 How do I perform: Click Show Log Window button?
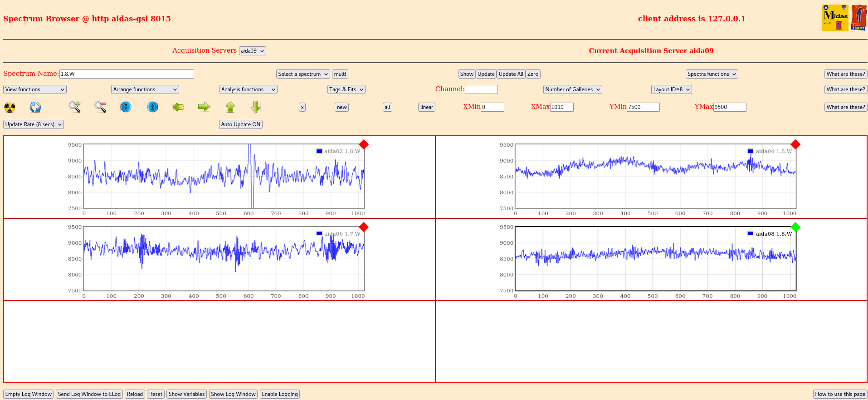233,394
